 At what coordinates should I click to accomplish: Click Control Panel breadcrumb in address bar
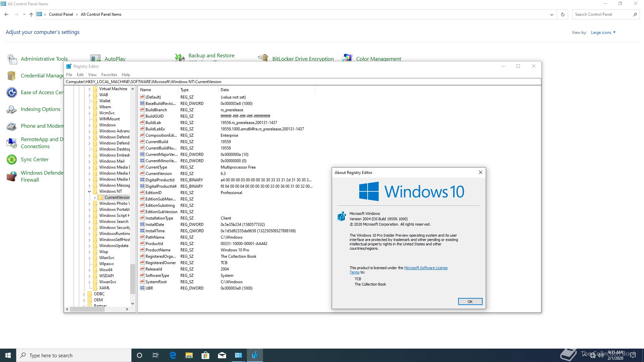point(61,14)
